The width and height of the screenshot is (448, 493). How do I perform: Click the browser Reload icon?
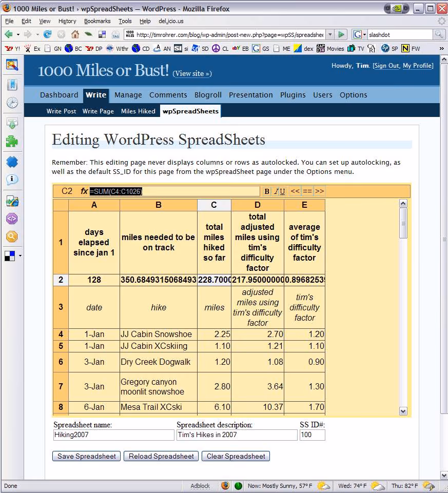click(48, 34)
